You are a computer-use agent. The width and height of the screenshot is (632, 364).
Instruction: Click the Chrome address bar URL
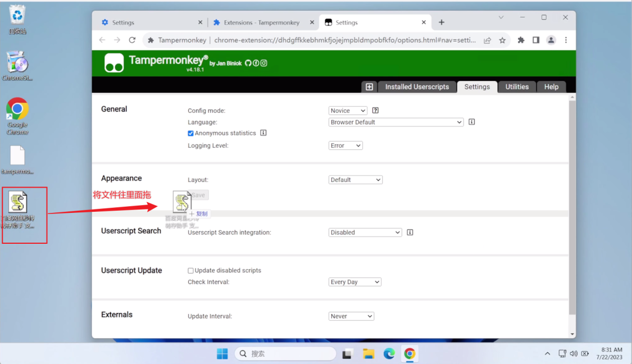[344, 40]
